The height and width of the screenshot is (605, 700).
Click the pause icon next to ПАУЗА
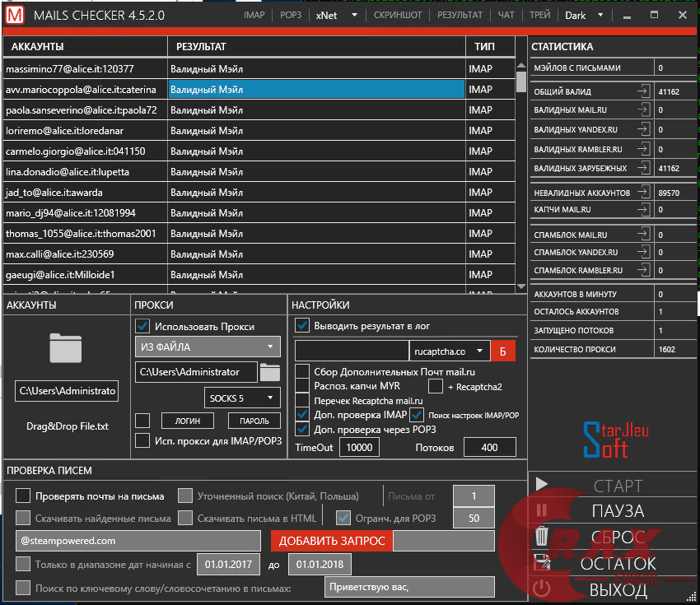541,510
